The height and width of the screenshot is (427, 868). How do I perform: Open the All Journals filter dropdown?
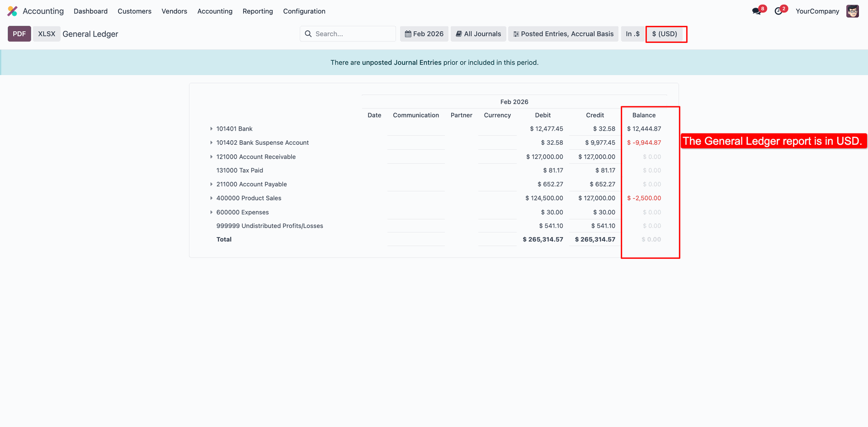[x=478, y=34]
